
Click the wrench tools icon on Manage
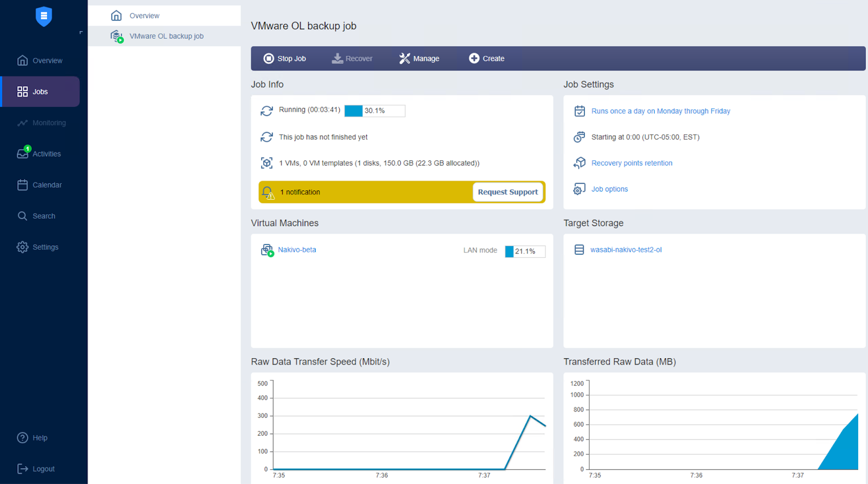(405, 59)
